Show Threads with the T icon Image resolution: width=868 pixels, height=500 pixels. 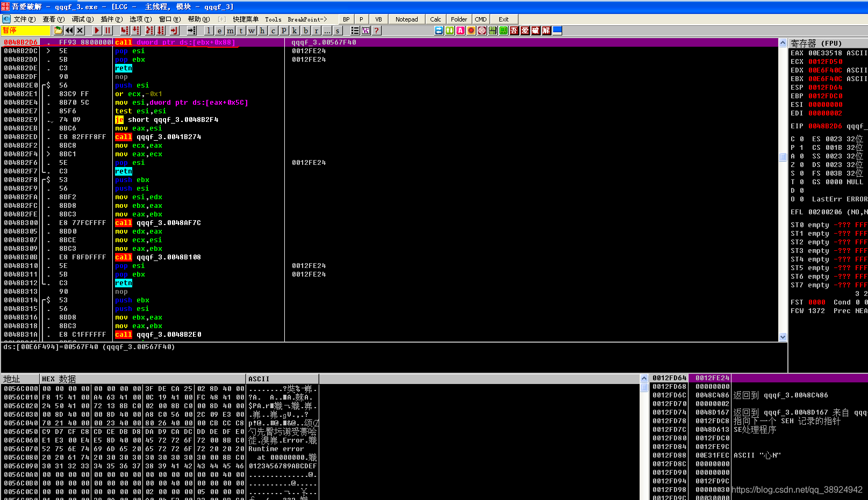[241, 31]
